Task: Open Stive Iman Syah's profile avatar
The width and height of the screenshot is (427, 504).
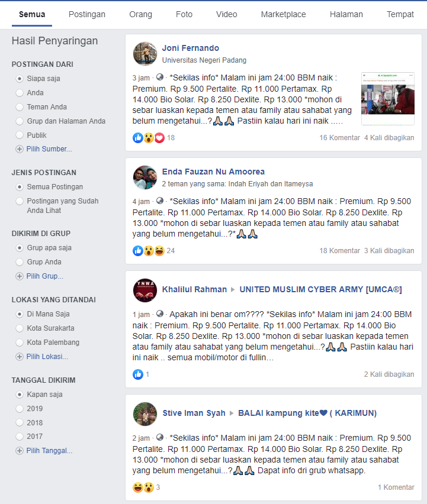Action: pos(145,414)
